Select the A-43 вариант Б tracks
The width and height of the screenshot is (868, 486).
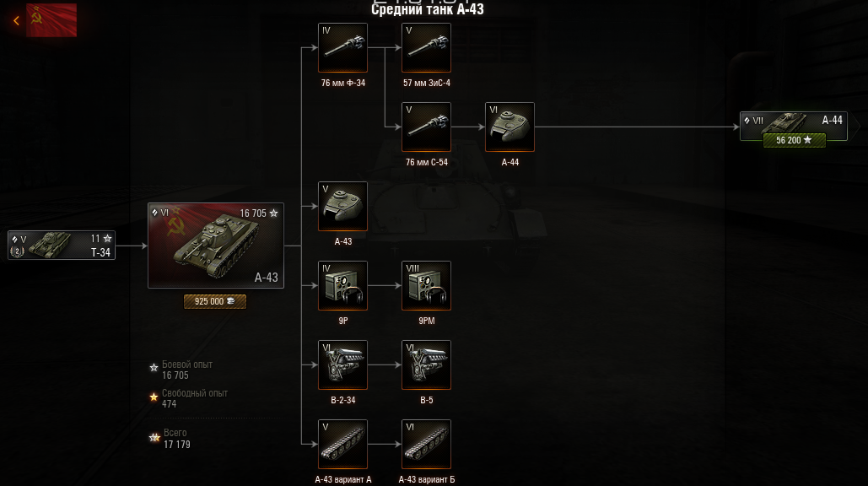[426, 444]
